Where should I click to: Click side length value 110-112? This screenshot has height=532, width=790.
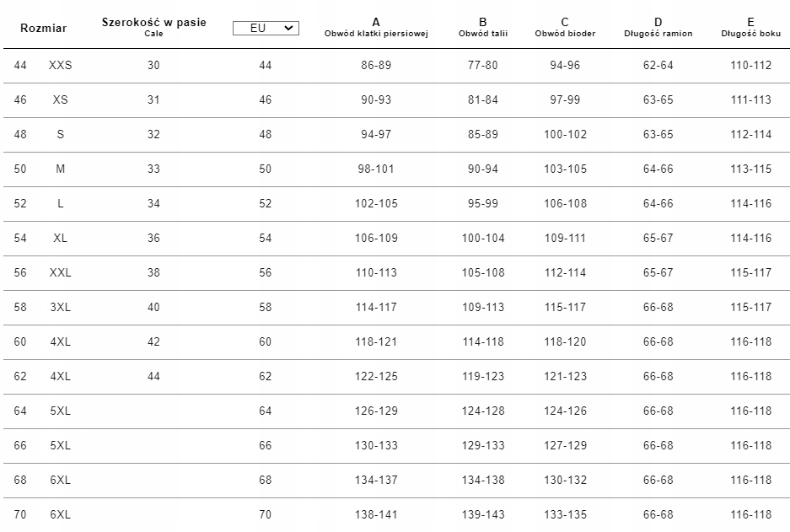coord(750,65)
